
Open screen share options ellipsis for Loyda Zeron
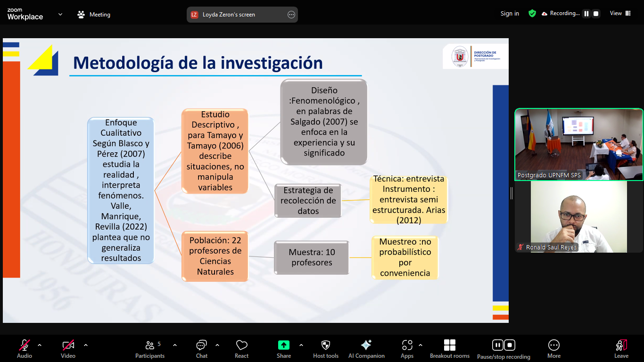tap(291, 15)
